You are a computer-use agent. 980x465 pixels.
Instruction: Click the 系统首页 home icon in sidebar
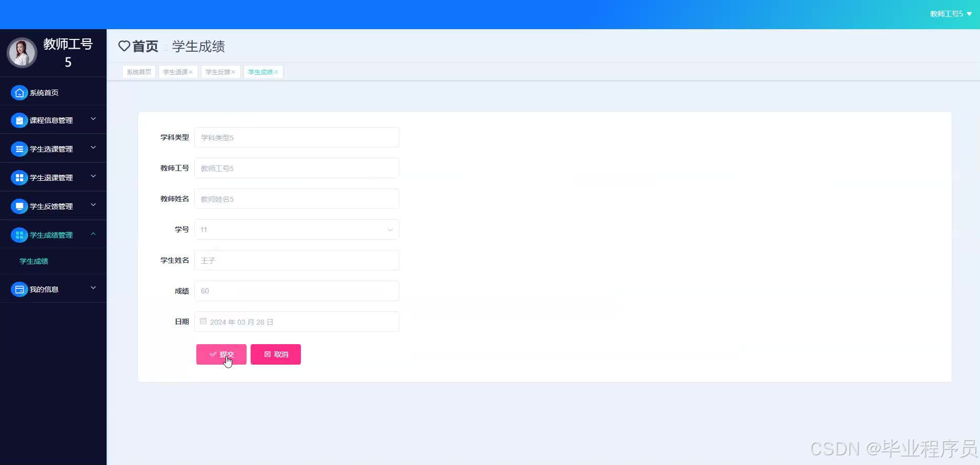click(x=19, y=93)
